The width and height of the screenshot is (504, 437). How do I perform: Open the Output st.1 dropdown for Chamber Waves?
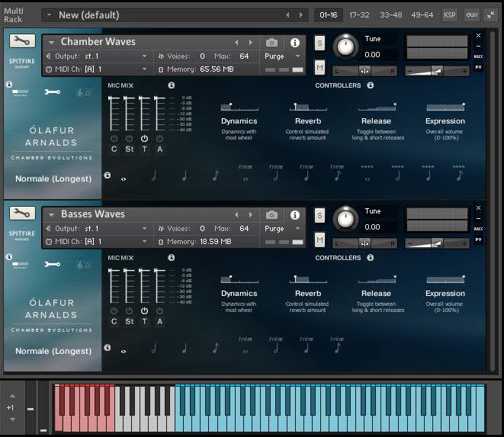144,56
